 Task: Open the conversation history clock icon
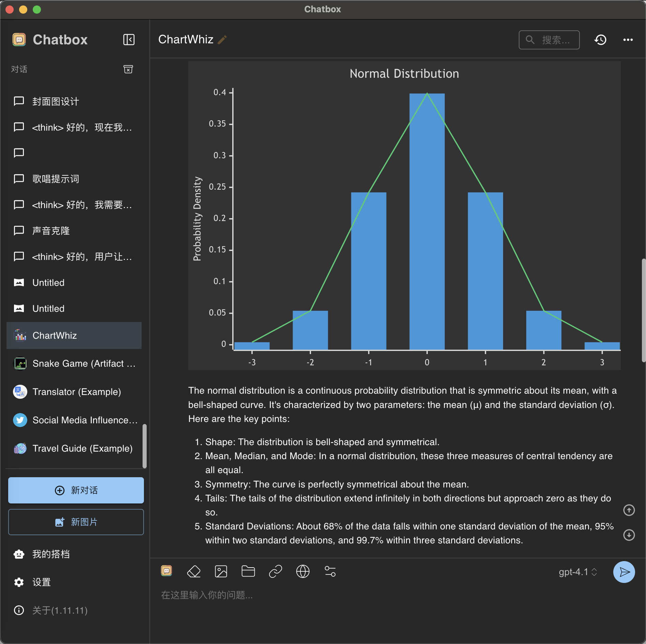click(600, 40)
